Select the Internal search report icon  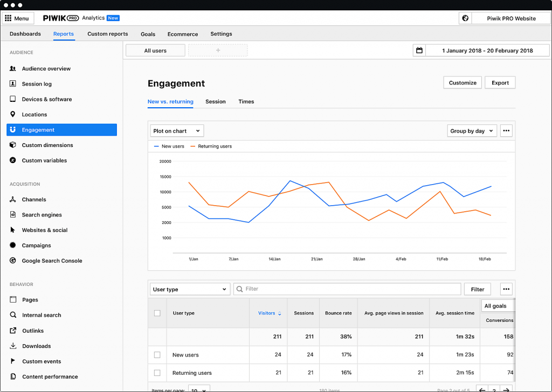12,314
